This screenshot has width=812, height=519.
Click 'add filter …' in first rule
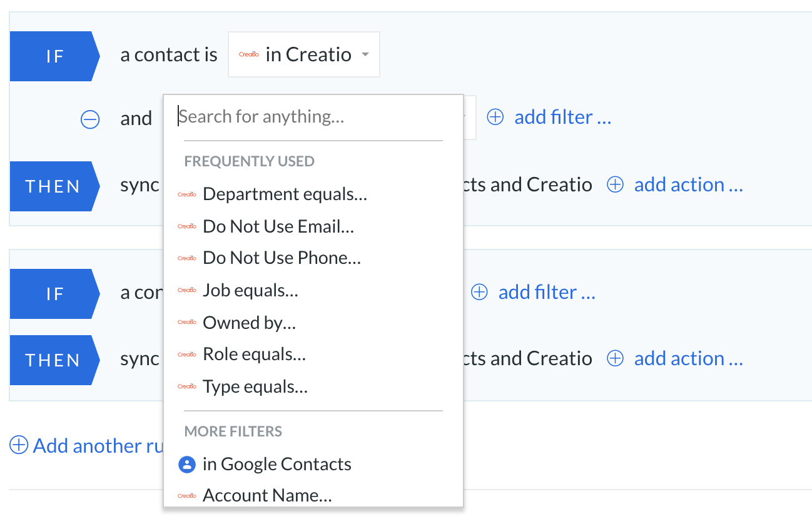(x=562, y=117)
